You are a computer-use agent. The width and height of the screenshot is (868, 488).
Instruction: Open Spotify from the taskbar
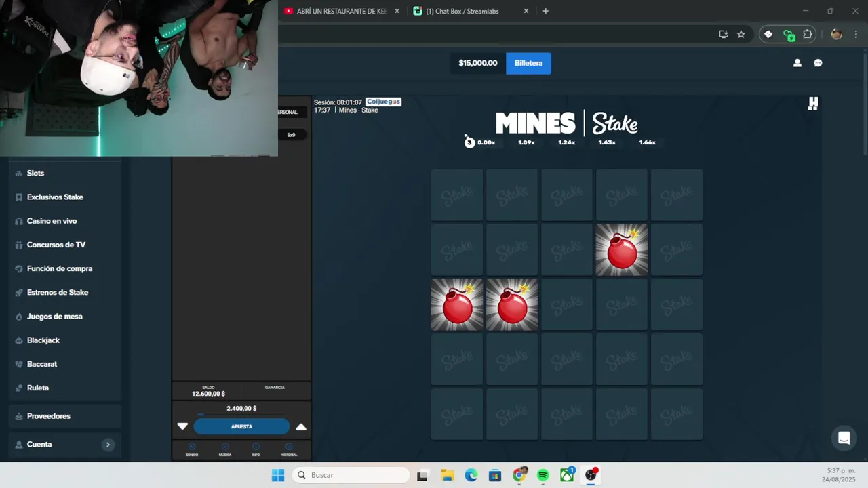[x=543, y=475]
